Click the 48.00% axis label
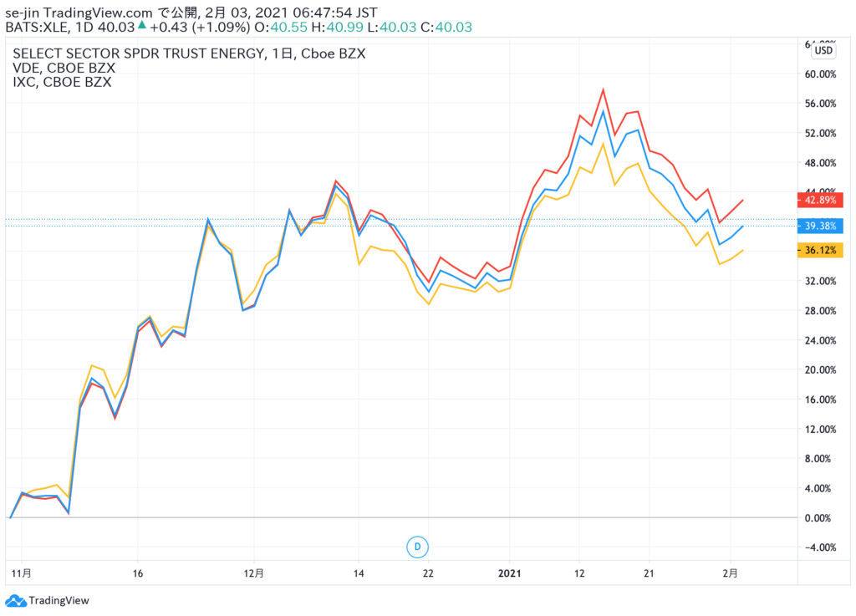Image resolution: width=856 pixels, height=616 pixels. (820, 163)
